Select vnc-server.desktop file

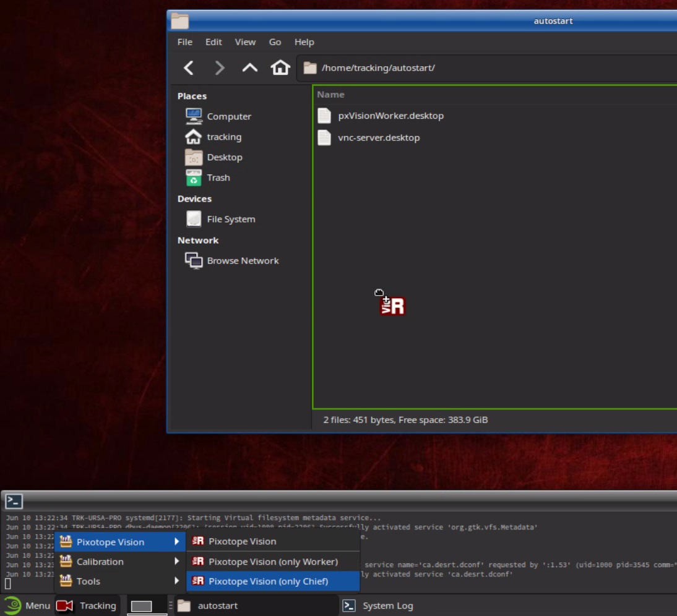pos(378,137)
